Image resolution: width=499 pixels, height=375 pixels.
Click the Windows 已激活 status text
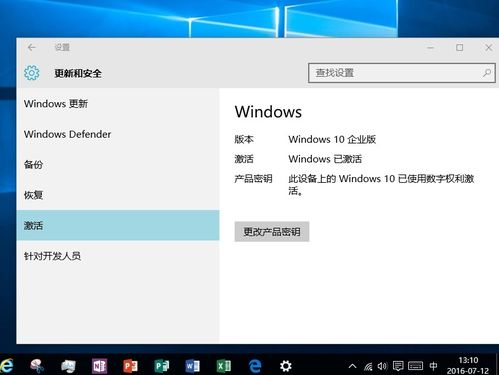(x=325, y=159)
